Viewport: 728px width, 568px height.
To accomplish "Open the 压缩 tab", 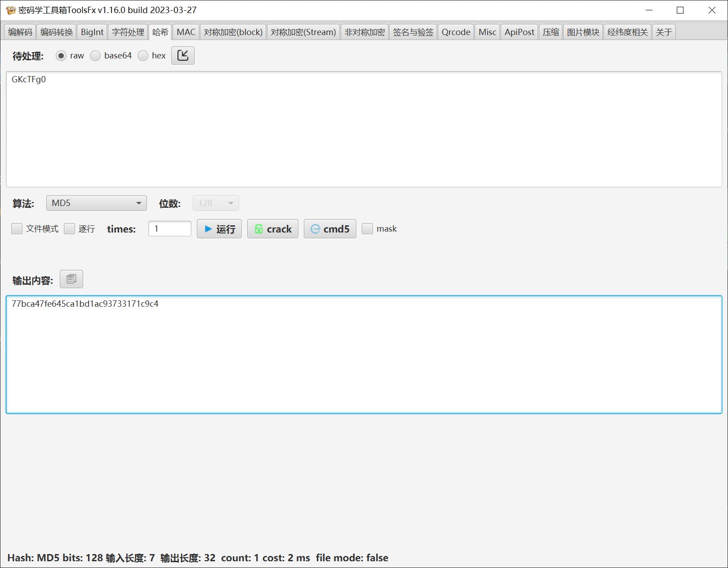I will point(551,32).
